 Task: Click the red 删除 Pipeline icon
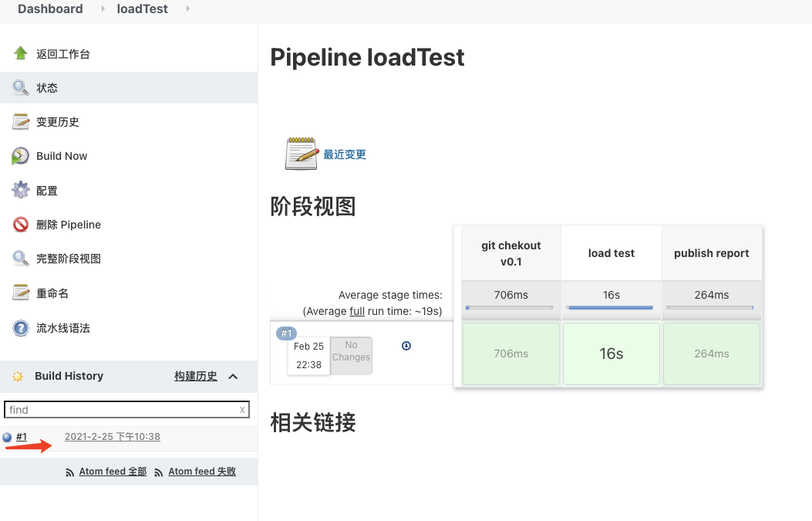click(x=21, y=225)
